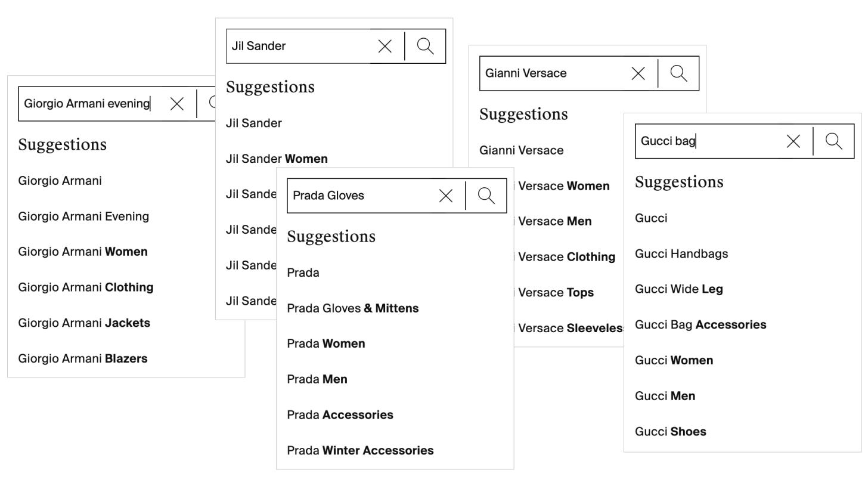Image resolution: width=868 pixels, height=489 pixels.
Task: Run the Jil Sander search using magnifier icon
Action: pyautogui.click(x=425, y=47)
